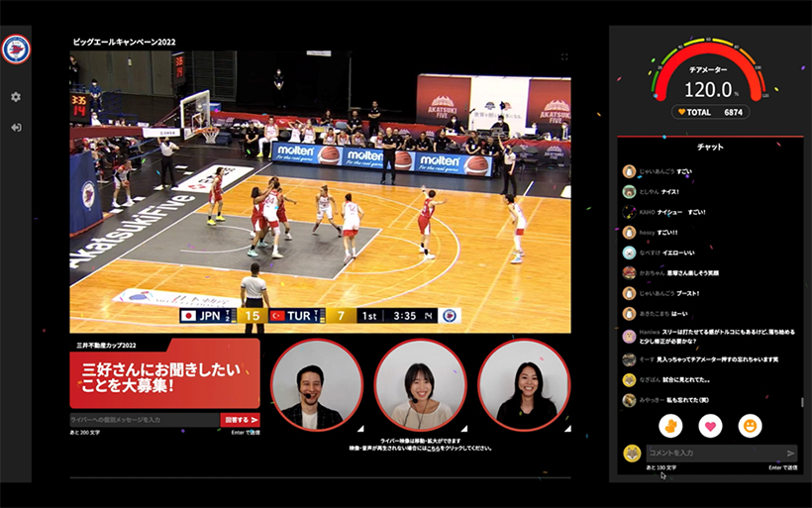Select the middle female liver's video
812x508 pixels.
point(420,385)
